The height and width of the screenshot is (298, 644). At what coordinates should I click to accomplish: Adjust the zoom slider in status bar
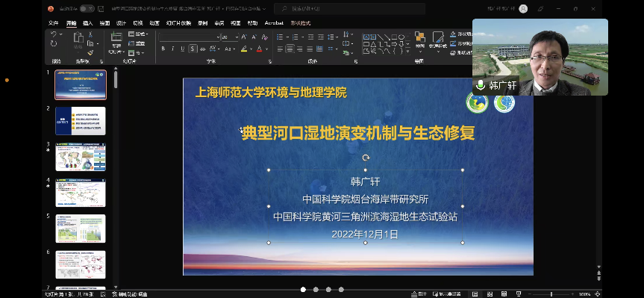click(551, 294)
